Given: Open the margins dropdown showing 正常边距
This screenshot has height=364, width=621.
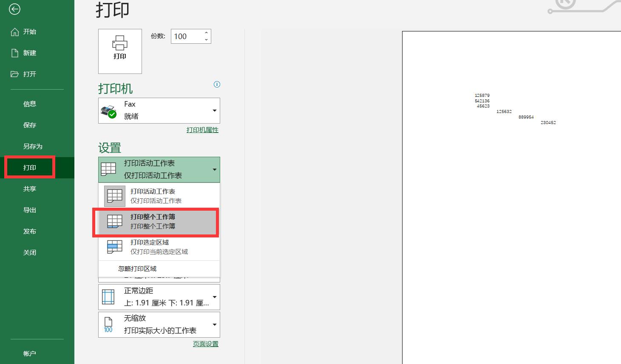Looking at the screenshot, I should [214, 296].
